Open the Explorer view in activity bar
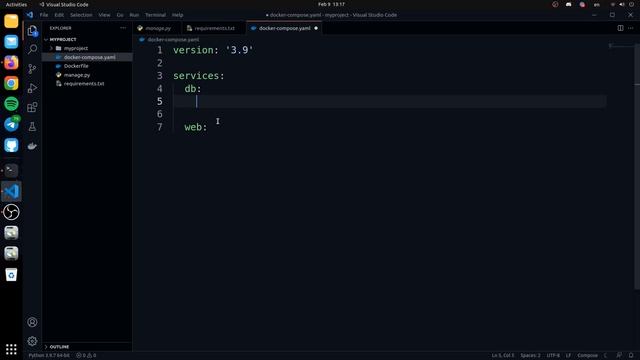The height and width of the screenshot is (360, 640). pyautogui.click(x=32, y=31)
